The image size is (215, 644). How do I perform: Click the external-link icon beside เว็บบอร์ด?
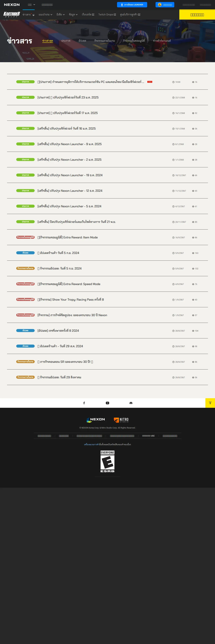[x=93, y=15]
